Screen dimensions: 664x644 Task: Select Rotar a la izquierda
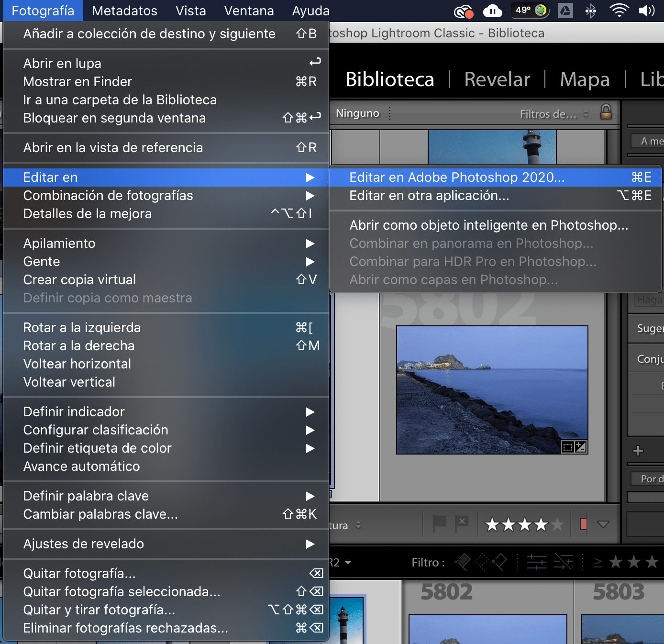[x=166, y=328]
